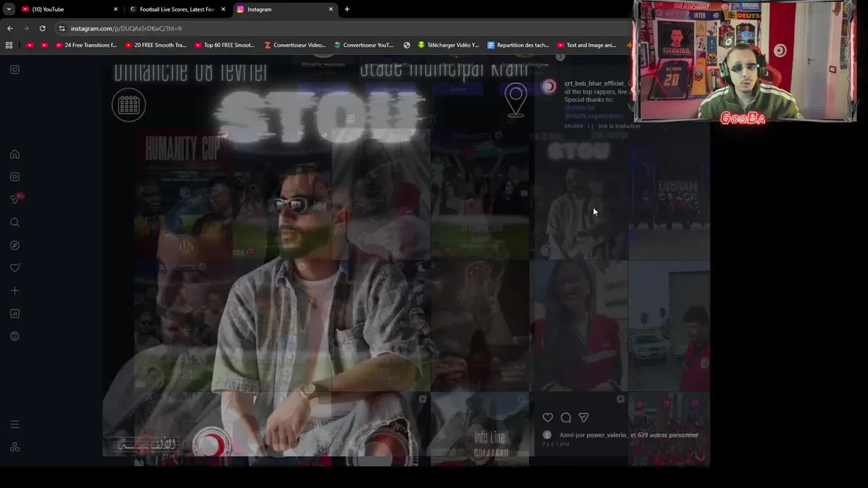
Task: Open Instagram direct messages icon
Action: pos(15,199)
